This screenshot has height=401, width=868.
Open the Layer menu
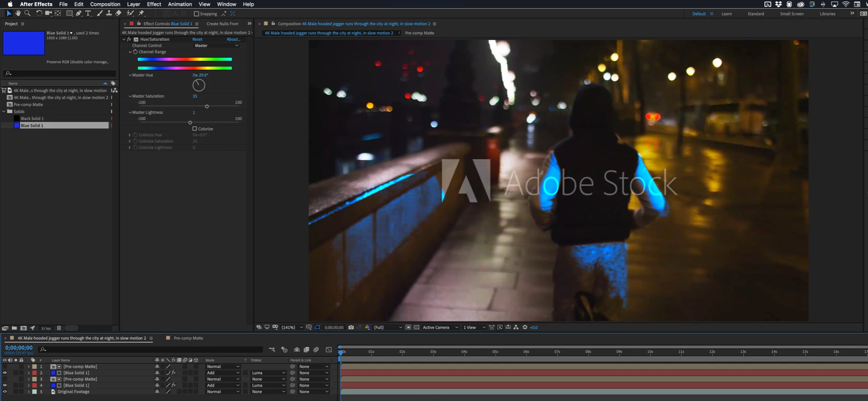coord(133,4)
